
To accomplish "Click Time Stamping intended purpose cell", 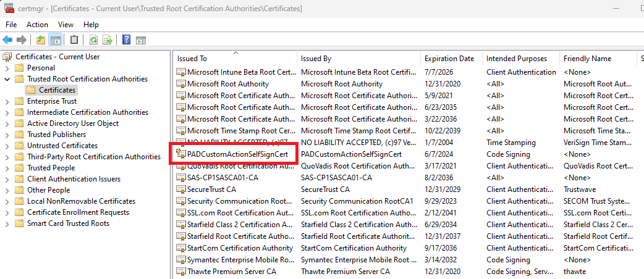I will pos(511,143).
